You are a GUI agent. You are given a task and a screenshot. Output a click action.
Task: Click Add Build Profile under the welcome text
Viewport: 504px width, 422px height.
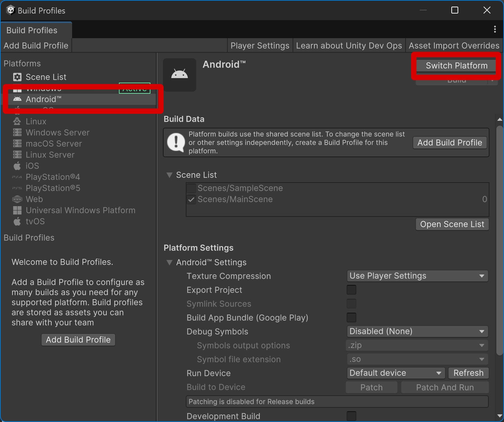78,340
